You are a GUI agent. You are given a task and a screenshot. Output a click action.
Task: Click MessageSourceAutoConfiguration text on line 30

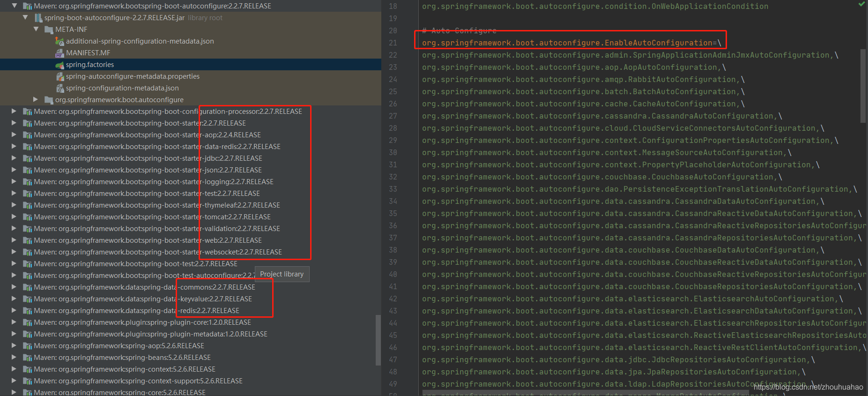click(712, 152)
